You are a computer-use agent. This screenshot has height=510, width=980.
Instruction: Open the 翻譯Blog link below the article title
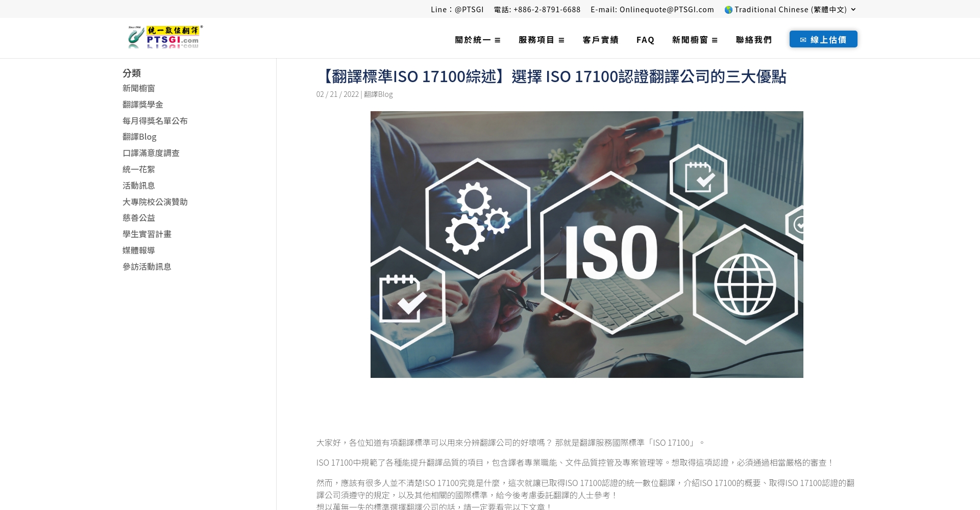tap(378, 94)
